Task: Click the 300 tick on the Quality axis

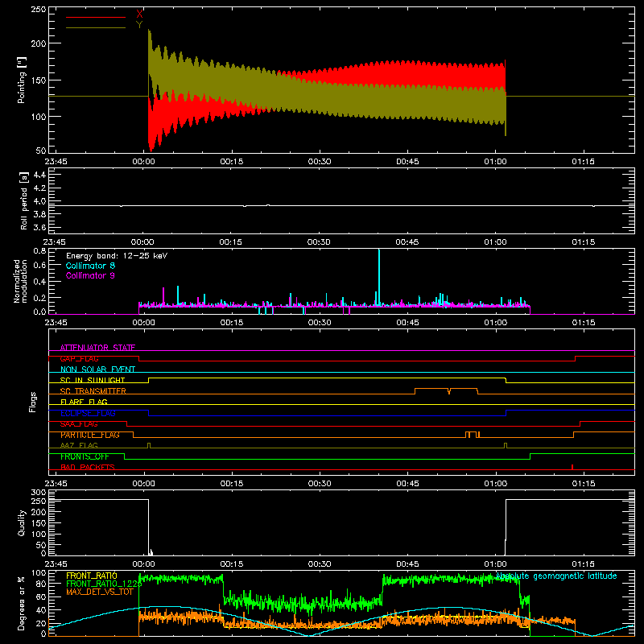Action: click(39, 493)
